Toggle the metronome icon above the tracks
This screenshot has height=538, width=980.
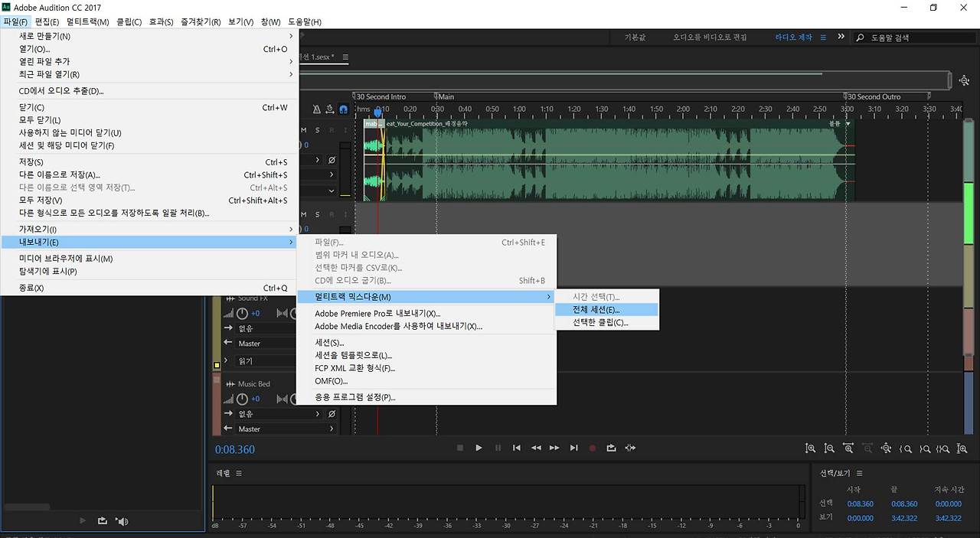click(317, 109)
